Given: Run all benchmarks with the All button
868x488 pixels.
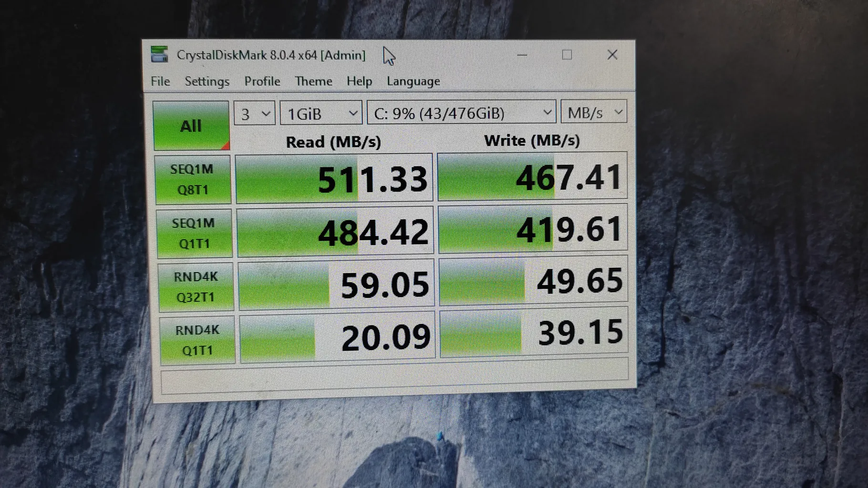Looking at the screenshot, I should click(x=191, y=126).
